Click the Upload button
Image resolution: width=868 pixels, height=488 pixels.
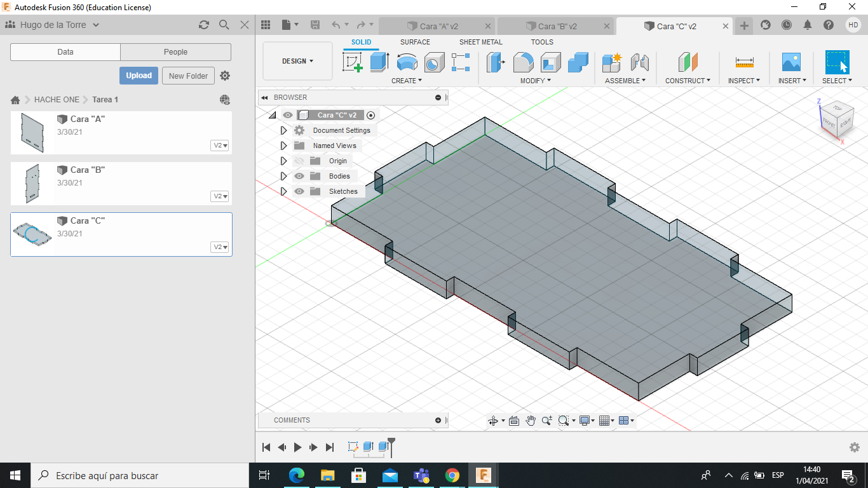click(139, 76)
